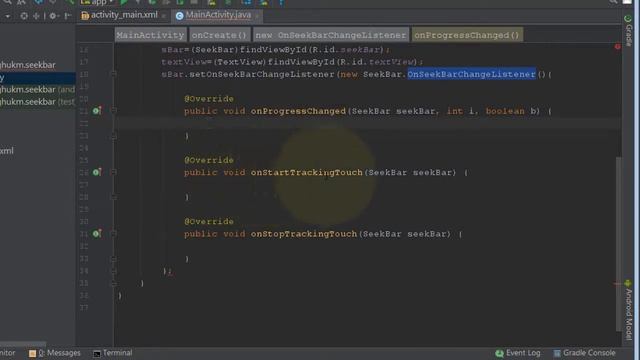Screen dimensions: 640x360
Task: Close the MainActivity.java tab
Action: point(257,16)
